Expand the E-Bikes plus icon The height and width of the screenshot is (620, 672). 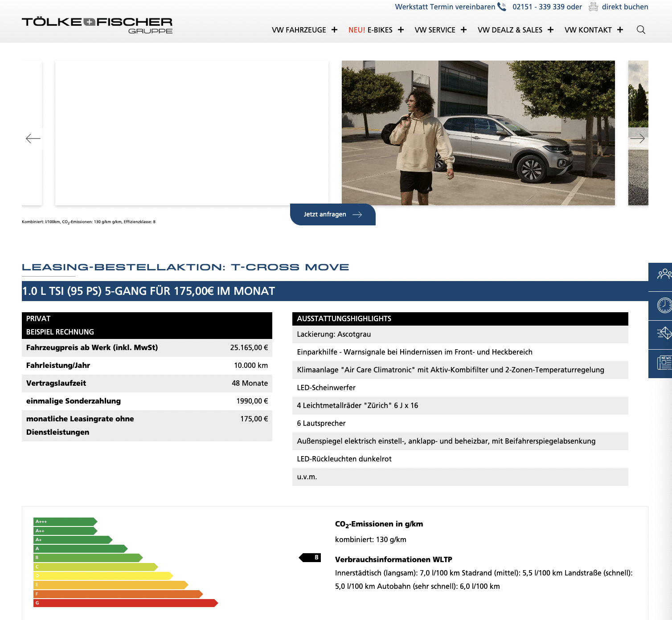pos(401,30)
